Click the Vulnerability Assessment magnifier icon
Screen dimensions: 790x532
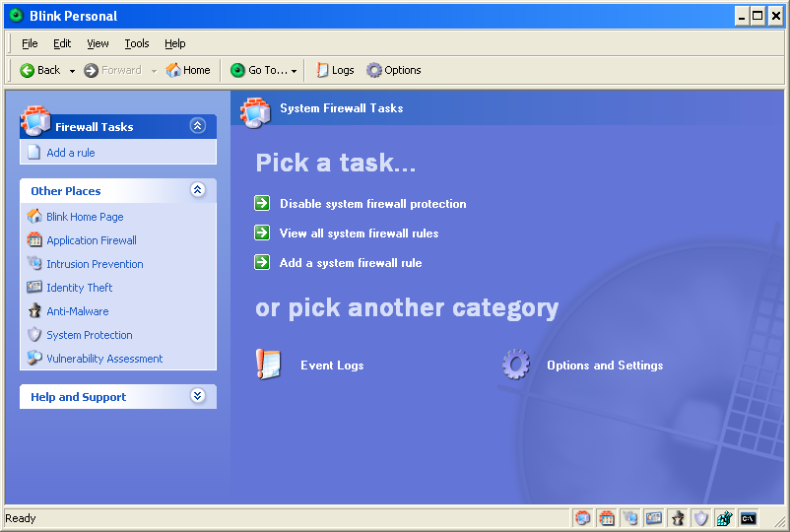pyautogui.click(x=34, y=358)
